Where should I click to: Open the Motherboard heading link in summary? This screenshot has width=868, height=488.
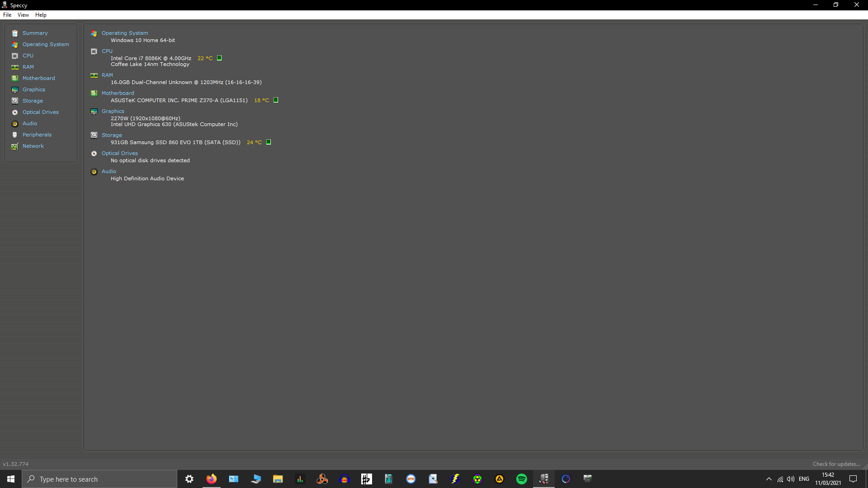tap(118, 93)
